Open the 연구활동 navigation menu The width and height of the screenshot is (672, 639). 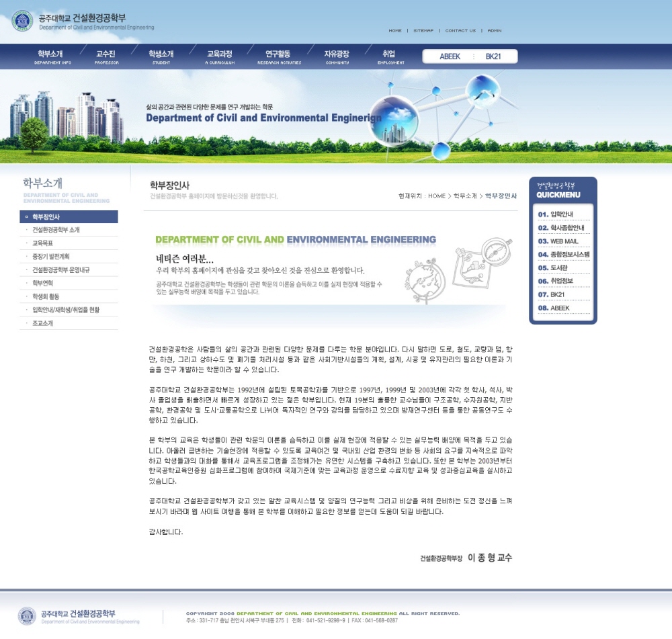coord(278,56)
